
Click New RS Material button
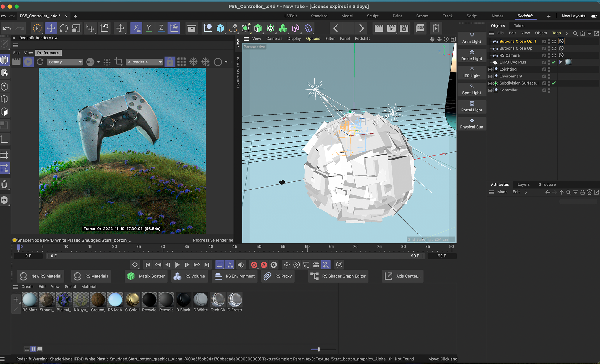pos(41,276)
